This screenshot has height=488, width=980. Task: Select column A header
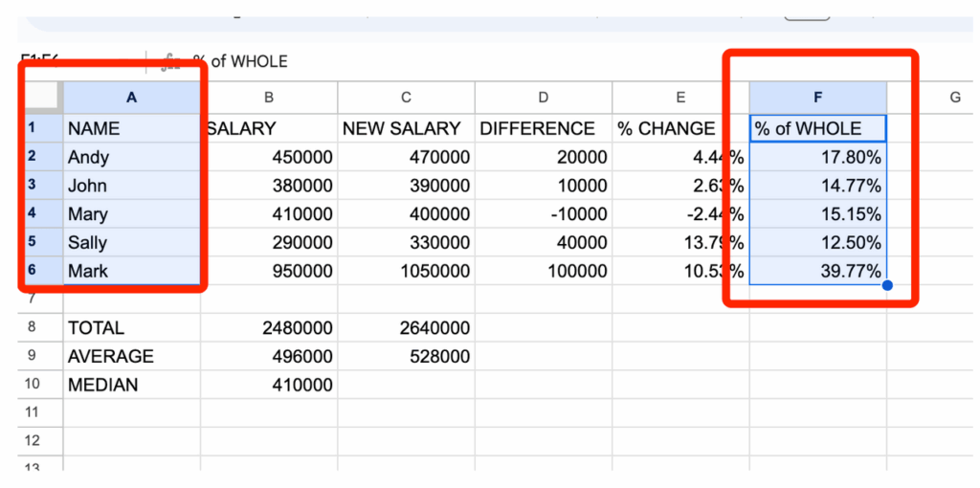131,97
